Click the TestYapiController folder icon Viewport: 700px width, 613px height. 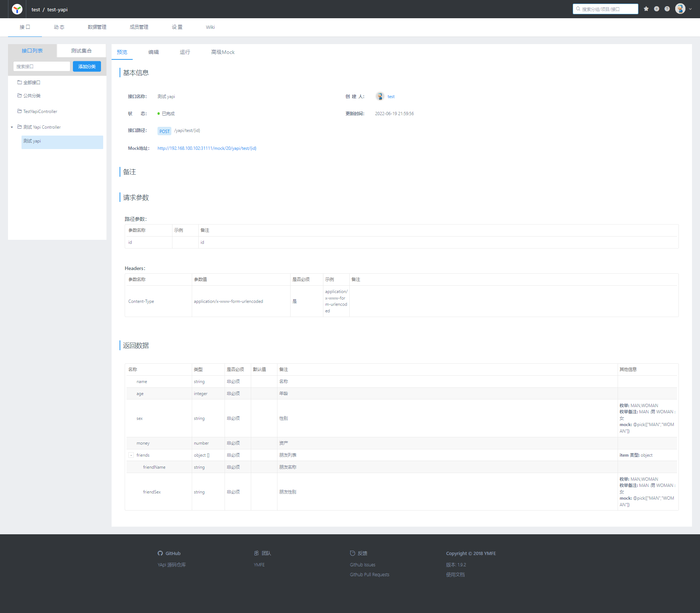[x=20, y=111]
